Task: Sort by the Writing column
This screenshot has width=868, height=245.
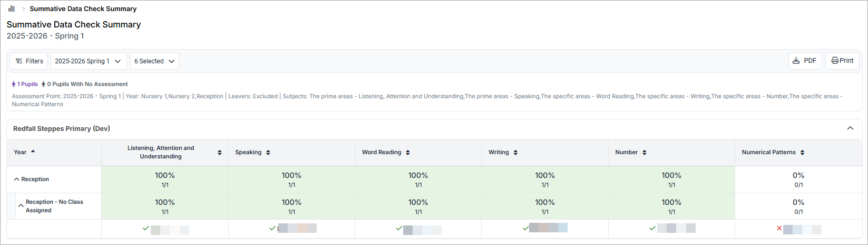Action: [x=515, y=153]
